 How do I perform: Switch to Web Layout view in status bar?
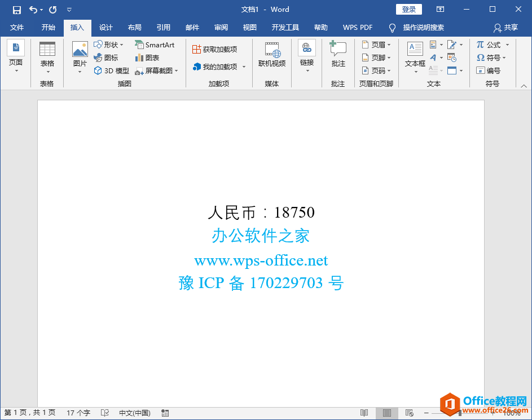pyautogui.click(x=410, y=413)
